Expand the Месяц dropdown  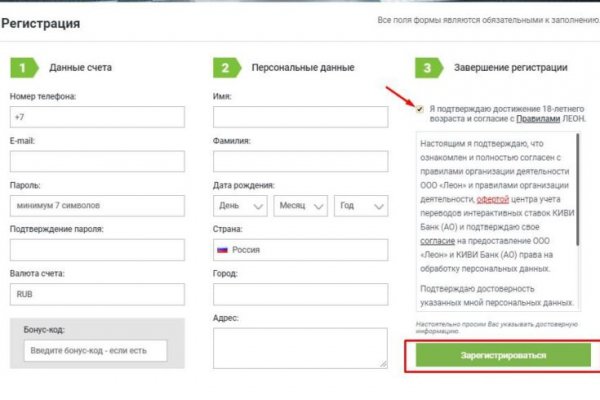[x=300, y=206]
